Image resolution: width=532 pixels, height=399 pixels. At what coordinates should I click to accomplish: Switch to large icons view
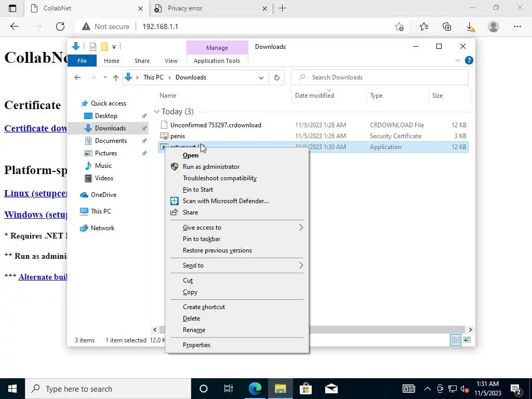coord(467,340)
